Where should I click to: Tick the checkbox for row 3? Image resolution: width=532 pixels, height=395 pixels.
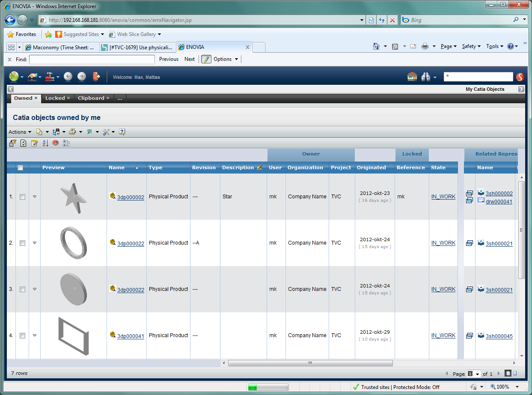[x=23, y=290]
